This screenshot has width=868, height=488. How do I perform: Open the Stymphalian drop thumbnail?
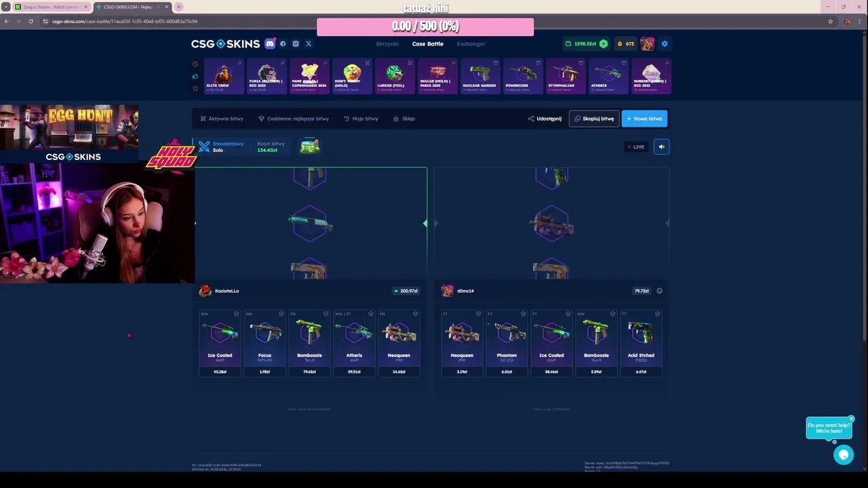pos(565,76)
